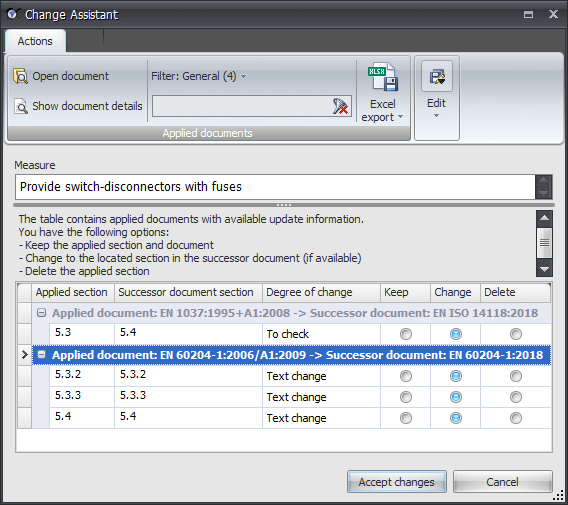Select Change for applied section 5.4
This screenshot has height=505, width=568.
click(456, 418)
